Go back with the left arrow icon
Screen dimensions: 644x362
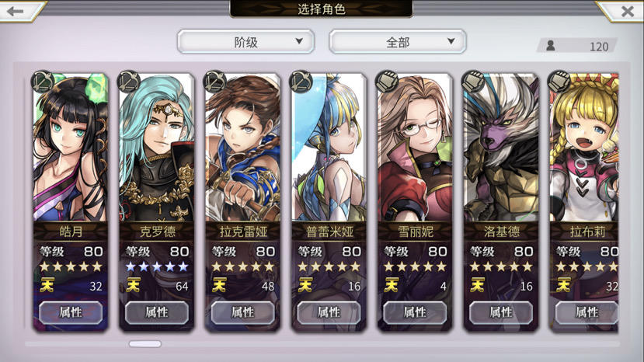pyautogui.click(x=16, y=11)
